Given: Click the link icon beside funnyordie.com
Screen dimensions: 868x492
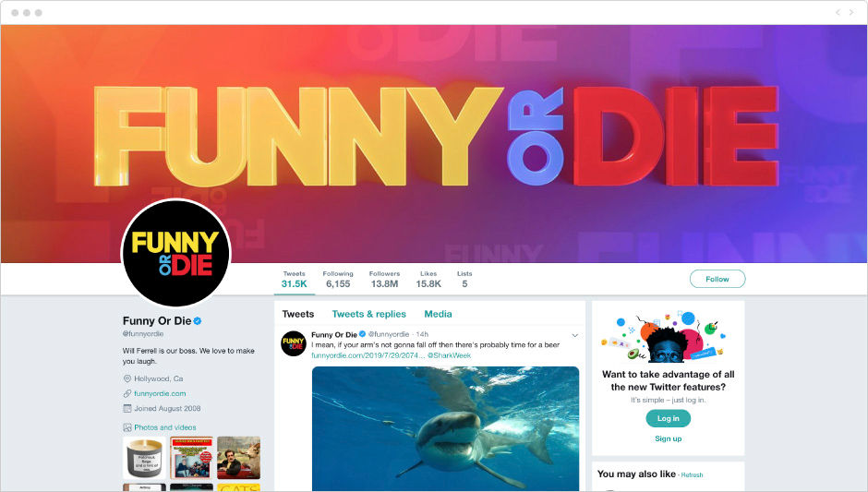Looking at the screenshot, I should tap(127, 393).
